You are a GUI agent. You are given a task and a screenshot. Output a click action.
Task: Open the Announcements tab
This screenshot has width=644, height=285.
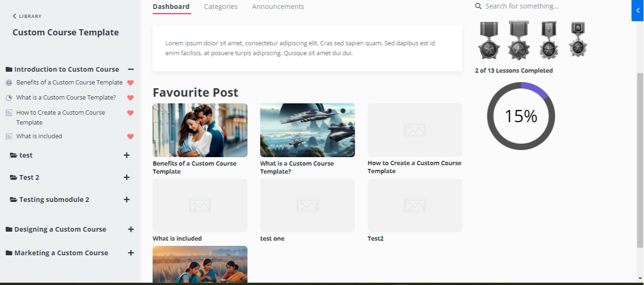click(x=278, y=6)
